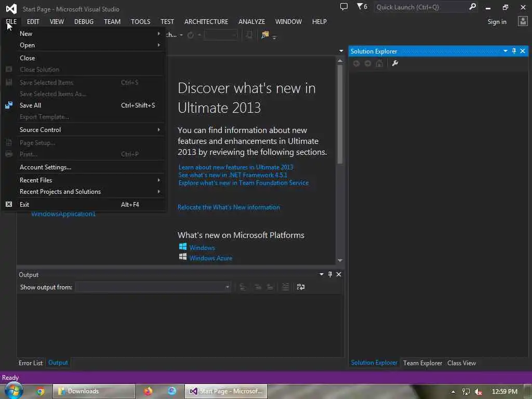Screen dimensions: 532x399
Task: Open Solution Explorer window options dropdown arrow
Action: tap(505, 51)
